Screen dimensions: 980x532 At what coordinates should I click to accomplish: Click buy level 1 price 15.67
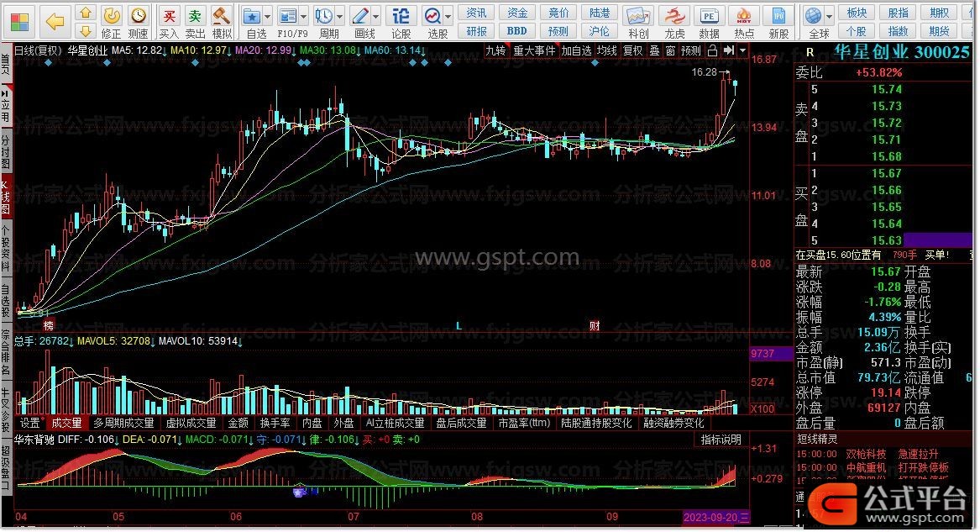tap(887, 173)
